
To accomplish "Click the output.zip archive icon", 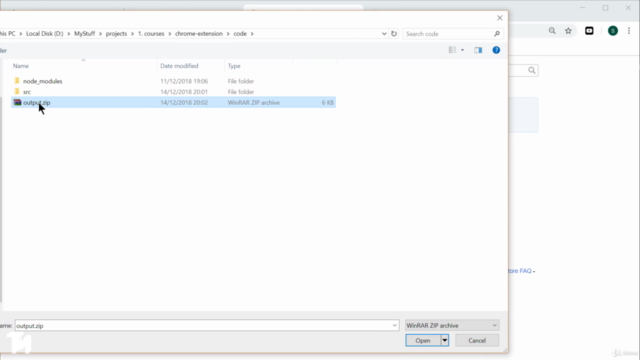I will click(17, 102).
